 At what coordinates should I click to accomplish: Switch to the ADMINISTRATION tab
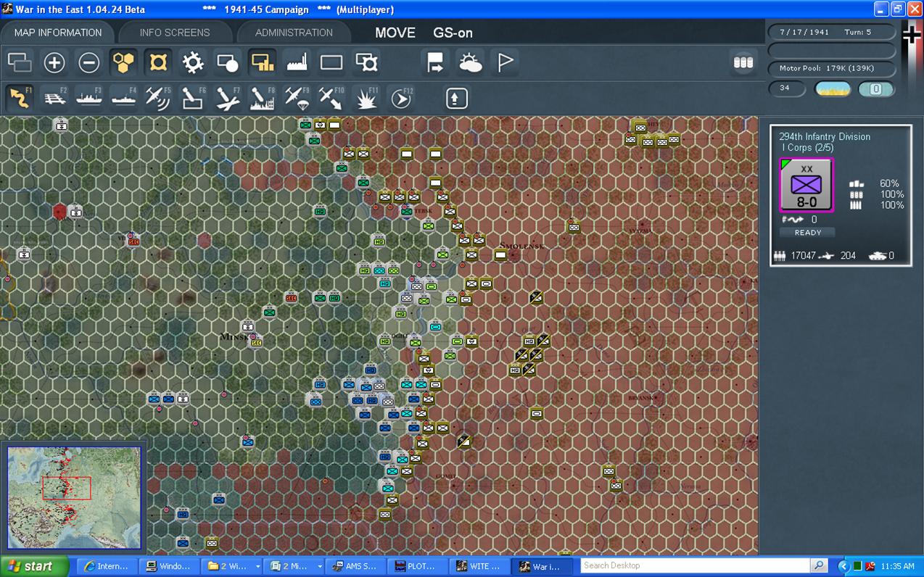click(294, 33)
